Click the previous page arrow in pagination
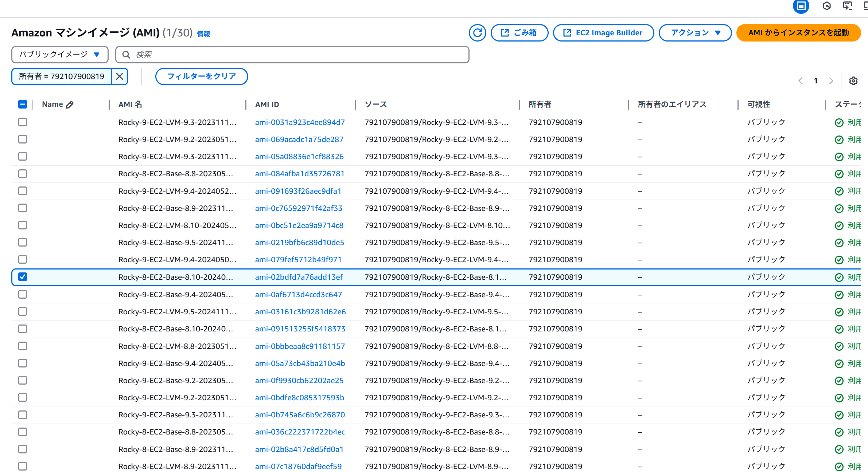868x472 pixels. 801,81
